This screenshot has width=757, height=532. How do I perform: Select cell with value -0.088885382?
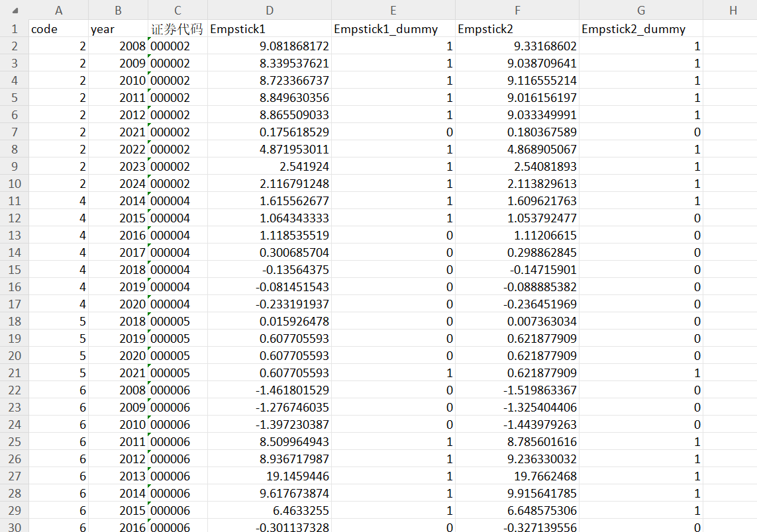[517, 287]
